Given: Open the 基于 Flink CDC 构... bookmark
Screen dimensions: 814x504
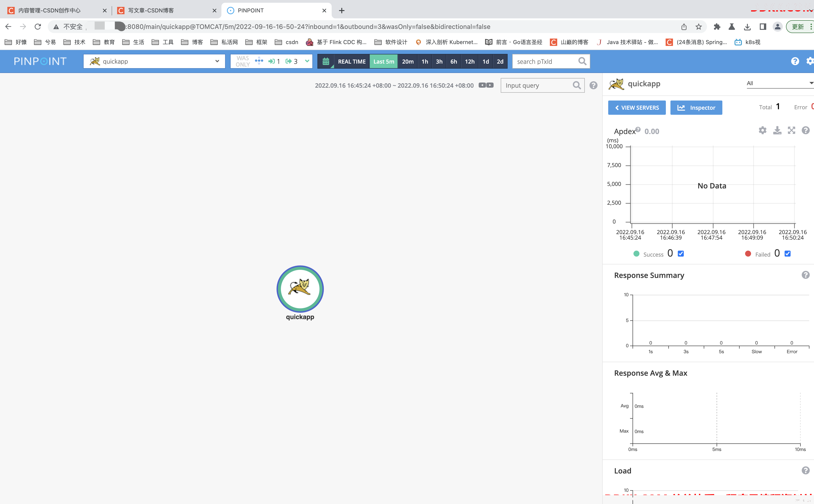Looking at the screenshot, I should [336, 42].
